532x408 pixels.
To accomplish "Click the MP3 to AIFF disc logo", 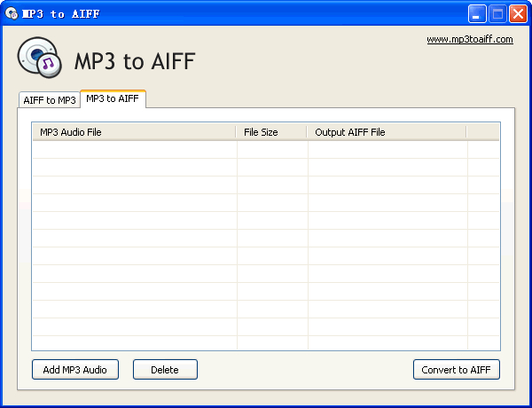I will click(x=40, y=58).
